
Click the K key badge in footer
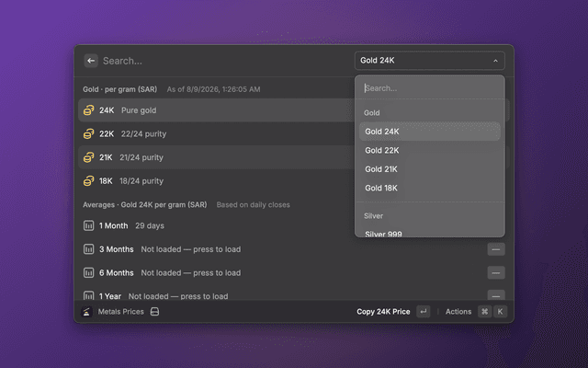(x=500, y=312)
